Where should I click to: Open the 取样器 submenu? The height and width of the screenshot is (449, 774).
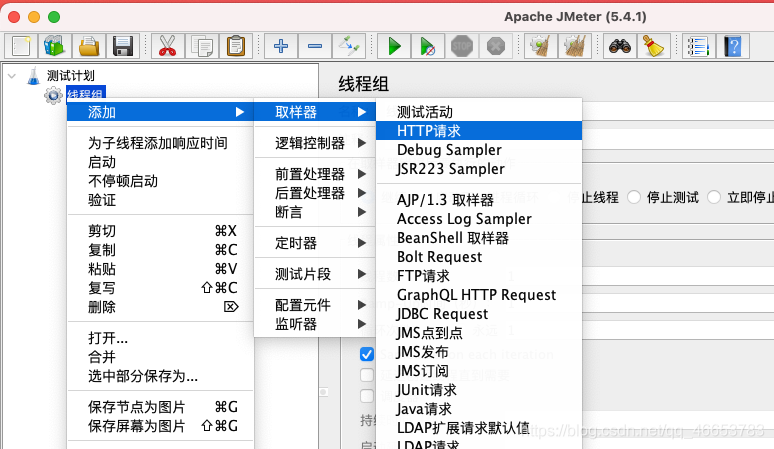click(315, 112)
